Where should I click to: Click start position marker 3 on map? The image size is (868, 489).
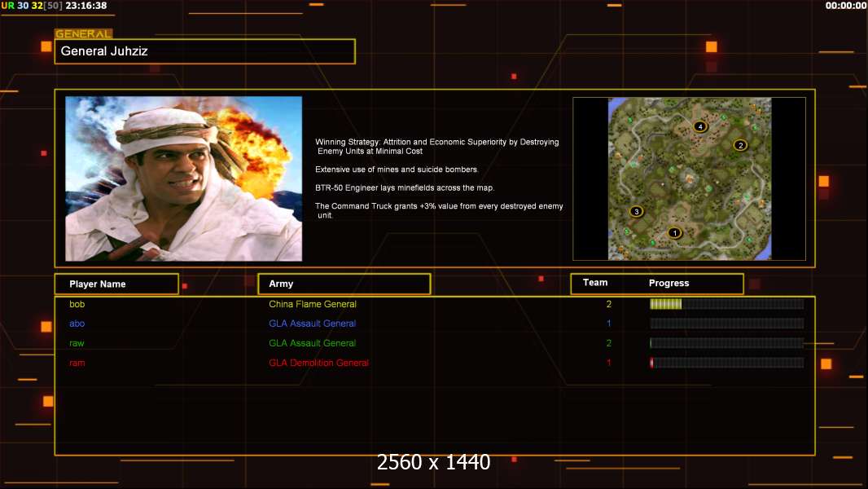click(637, 212)
